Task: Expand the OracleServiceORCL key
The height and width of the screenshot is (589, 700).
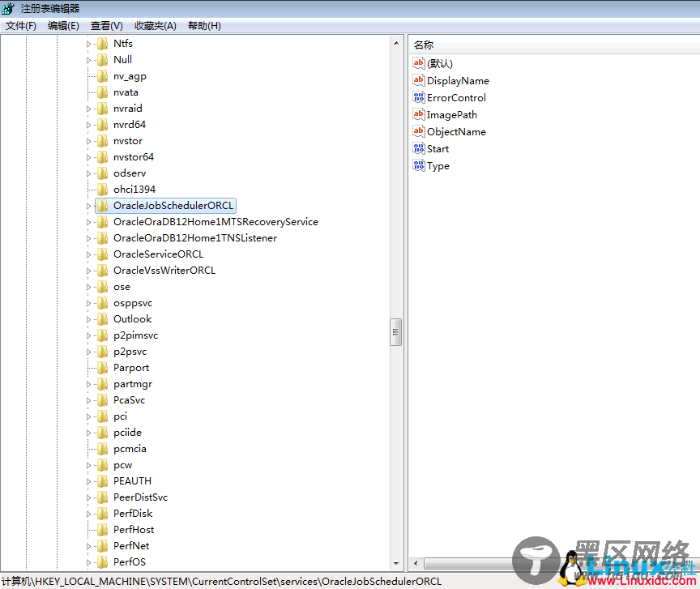Action: pos(88,254)
